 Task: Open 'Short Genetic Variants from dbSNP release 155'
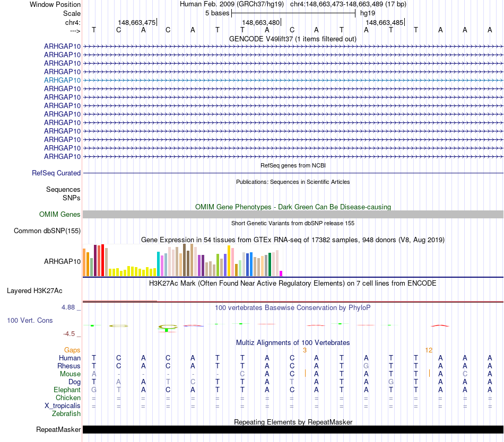[293, 224]
